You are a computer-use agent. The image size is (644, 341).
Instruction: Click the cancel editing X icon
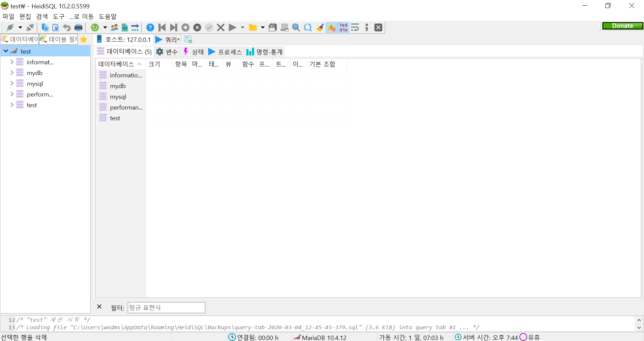coord(221,27)
